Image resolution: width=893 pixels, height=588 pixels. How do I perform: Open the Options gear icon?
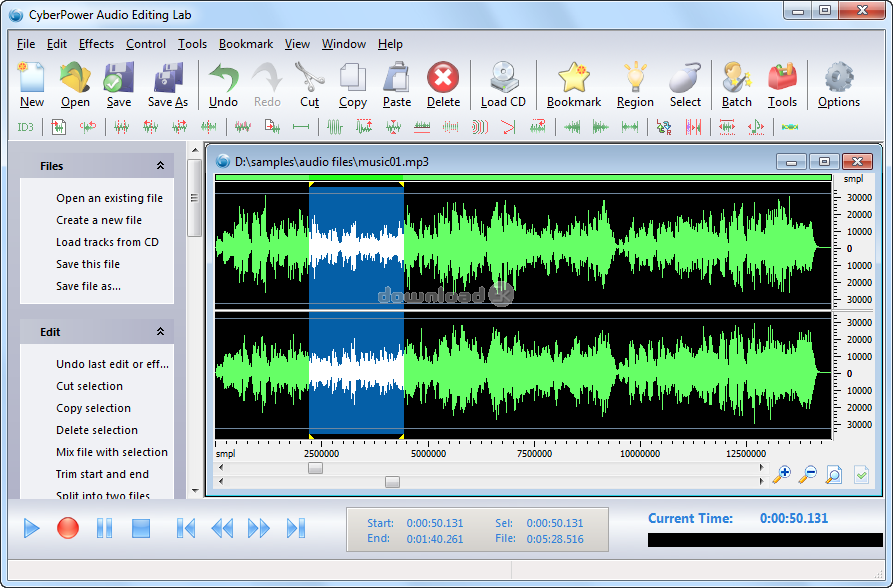839,77
